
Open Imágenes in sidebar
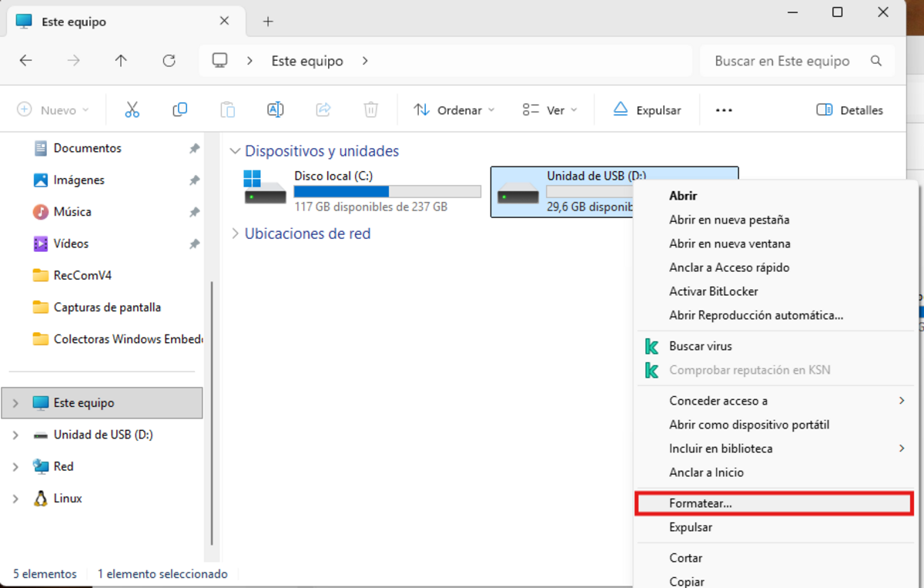pos(79,180)
